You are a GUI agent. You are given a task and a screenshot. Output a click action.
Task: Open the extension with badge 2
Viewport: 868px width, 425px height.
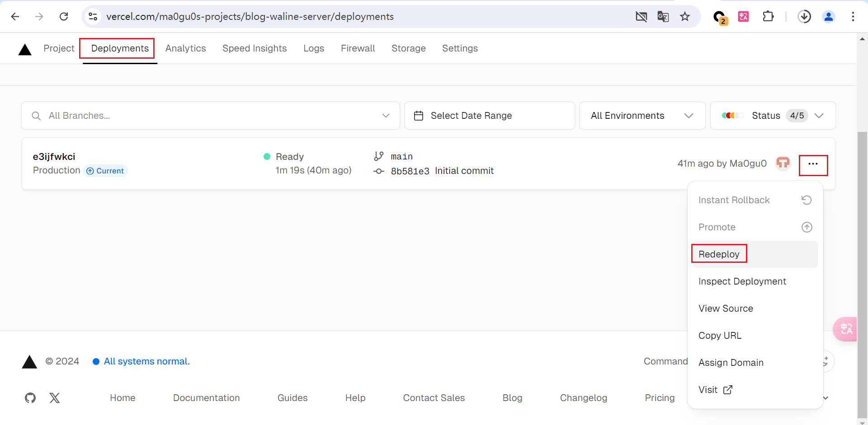(720, 17)
